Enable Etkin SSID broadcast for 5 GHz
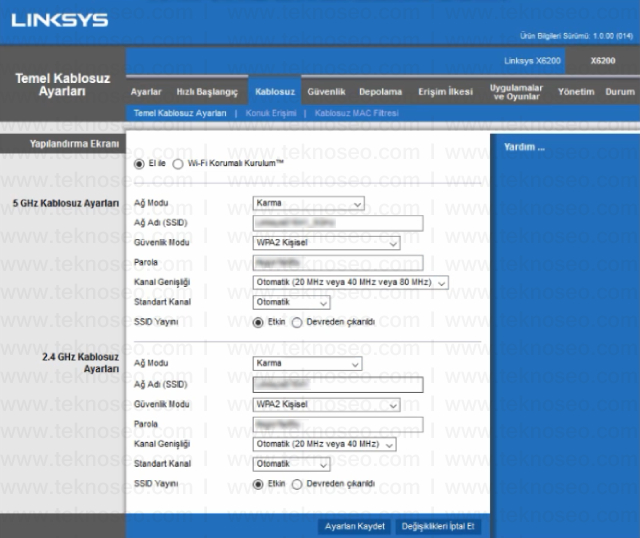Image resolution: width=640 pixels, height=538 pixels. point(258,322)
